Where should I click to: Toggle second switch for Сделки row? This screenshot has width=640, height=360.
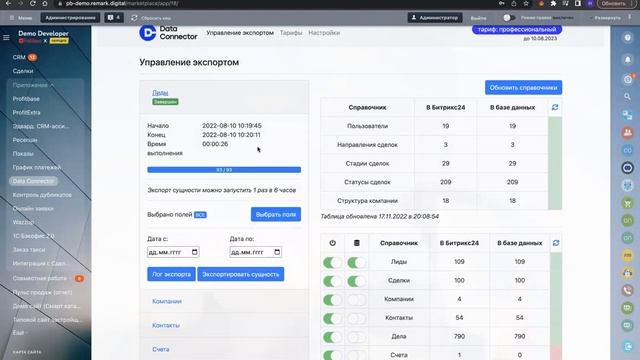tap(356, 281)
